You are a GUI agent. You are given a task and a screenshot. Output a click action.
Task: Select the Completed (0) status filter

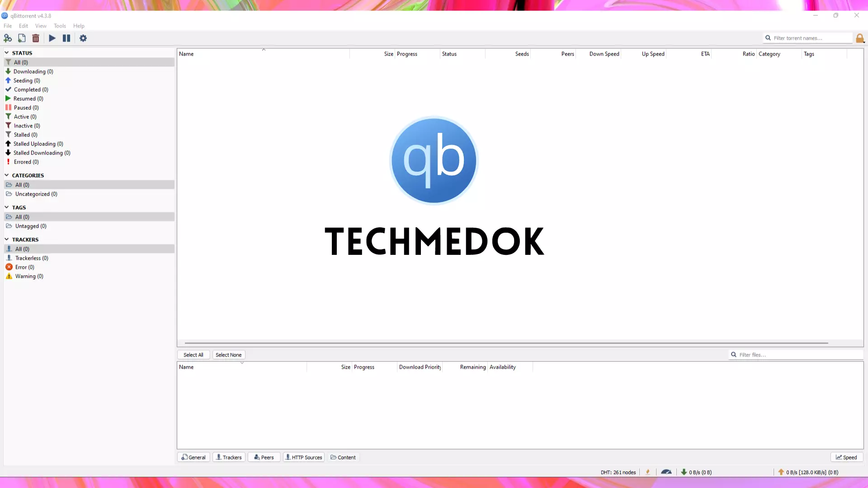pos(89,89)
